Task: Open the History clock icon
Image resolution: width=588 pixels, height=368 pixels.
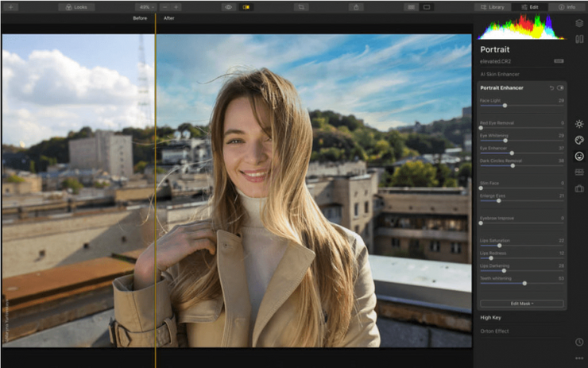Action: (579, 342)
